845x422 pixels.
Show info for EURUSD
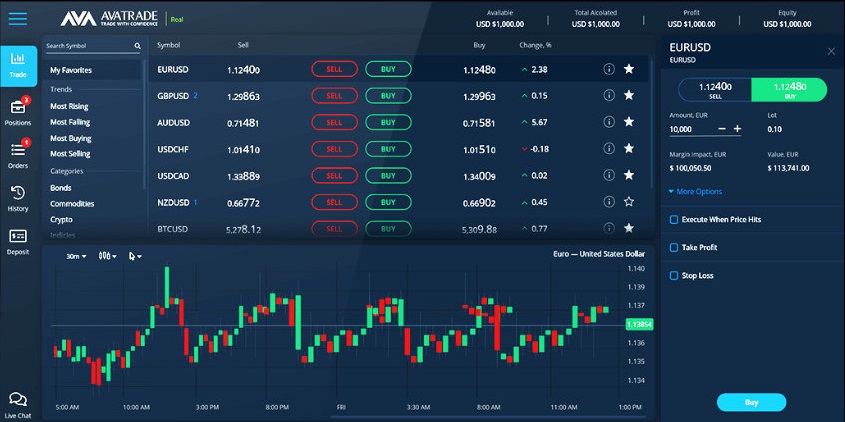[x=609, y=69]
